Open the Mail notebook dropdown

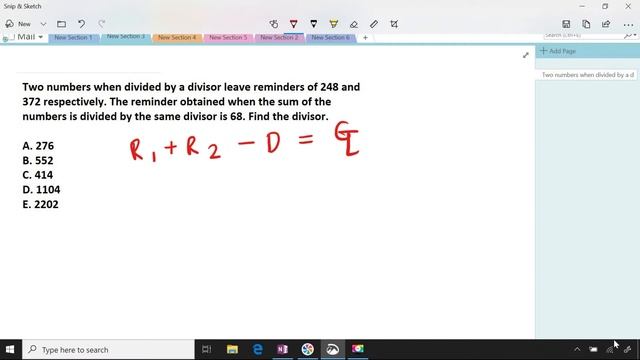[x=29, y=37]
